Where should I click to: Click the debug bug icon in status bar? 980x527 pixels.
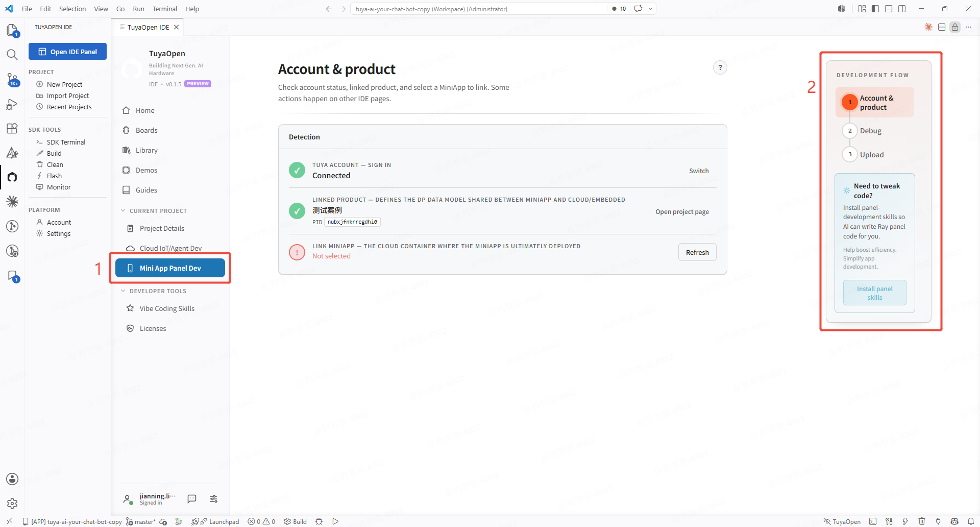pos(319,521)
